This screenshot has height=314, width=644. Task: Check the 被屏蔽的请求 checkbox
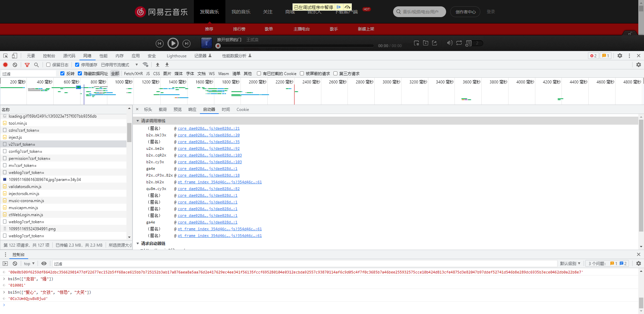[302, 73]
